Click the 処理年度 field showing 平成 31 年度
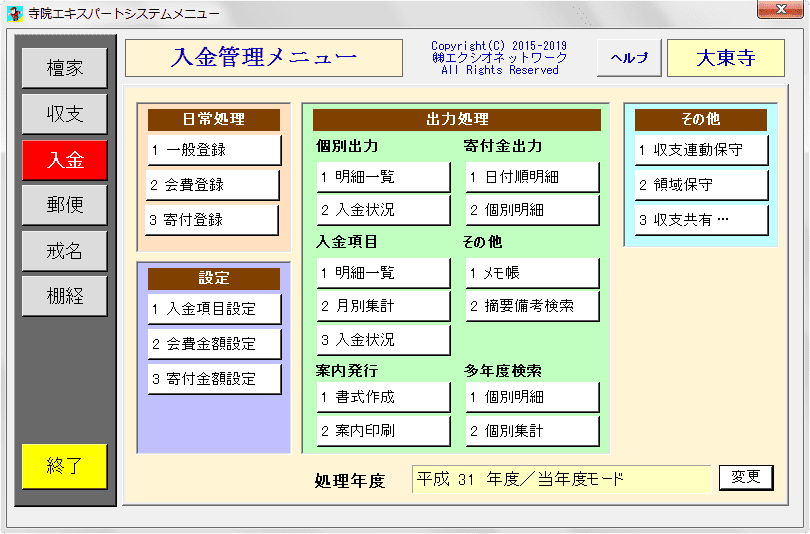 562,479
